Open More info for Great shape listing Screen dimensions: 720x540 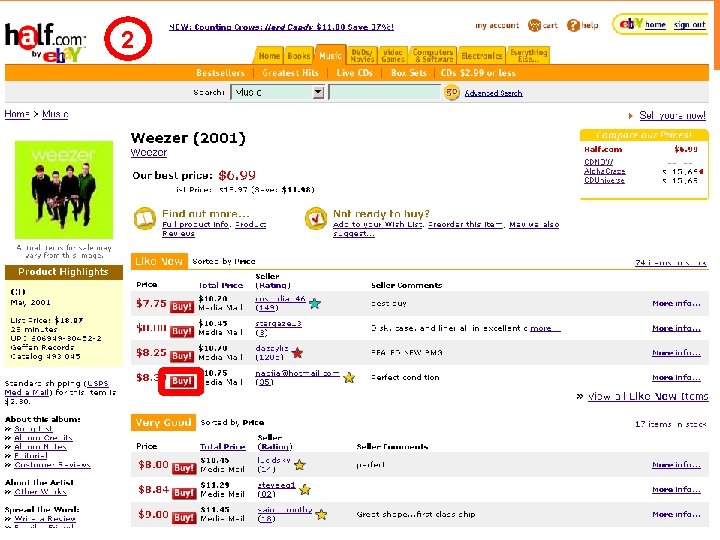point(676,515)
